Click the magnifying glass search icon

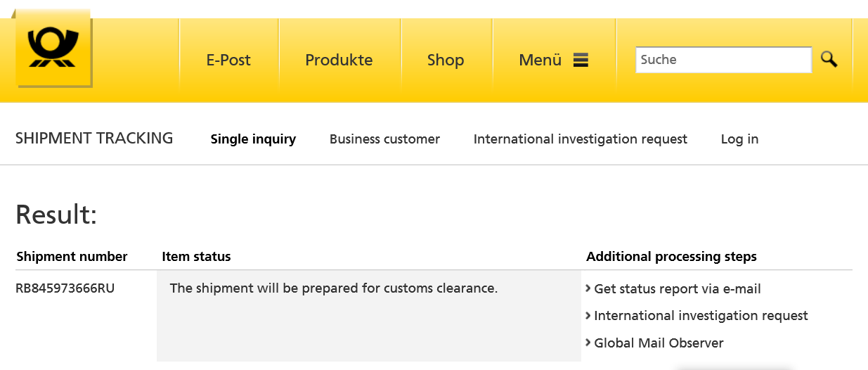pos(829,60)
